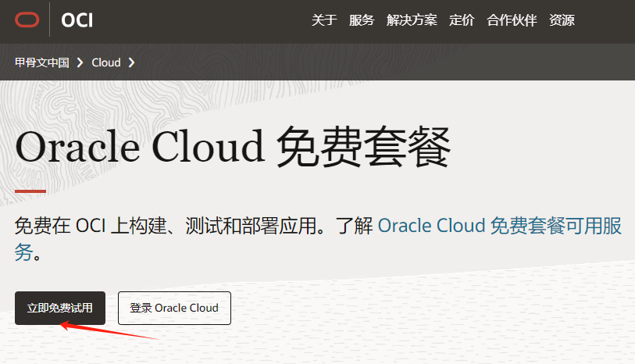Image resolution: width=635 pixels, height=364 pixels.
Task: Open the 服务 menu
Action: pyautogui.click(x=362, y=20)
